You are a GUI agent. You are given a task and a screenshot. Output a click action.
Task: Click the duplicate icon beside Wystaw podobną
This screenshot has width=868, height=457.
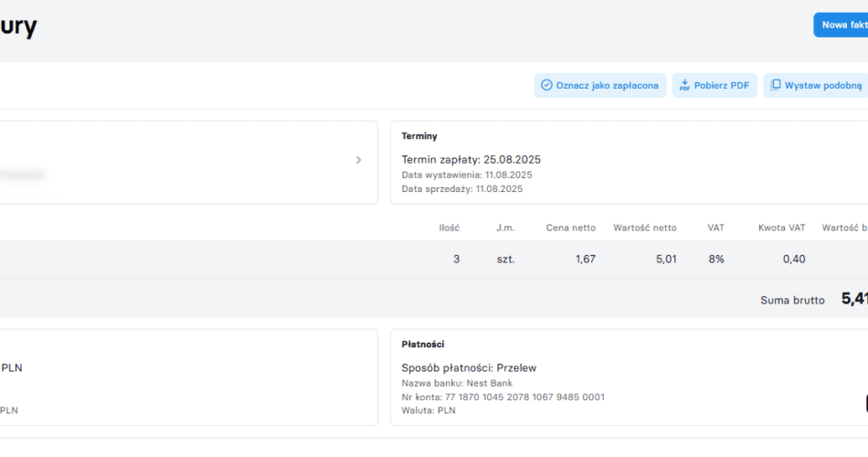[x=775, y=85]
